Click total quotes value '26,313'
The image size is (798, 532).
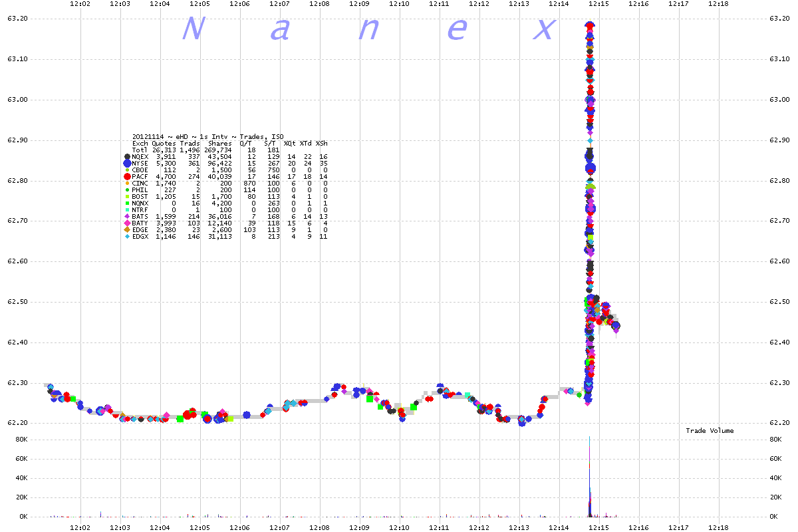(x=164, y=150)
